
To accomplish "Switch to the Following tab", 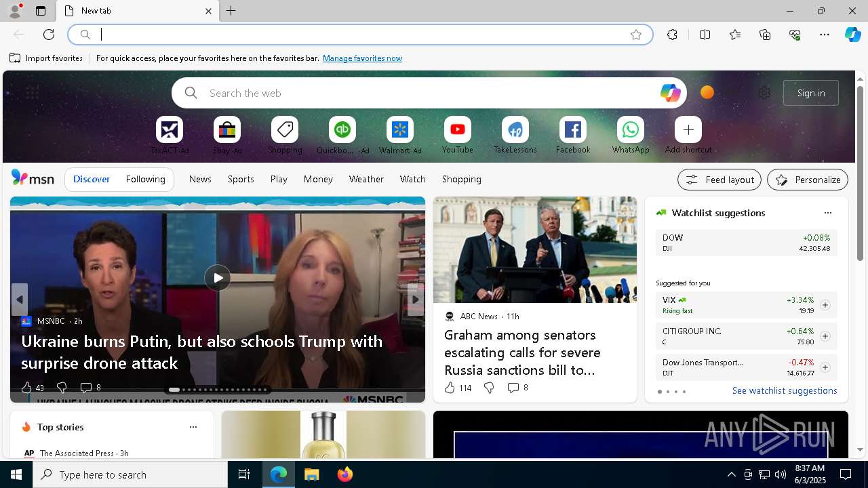I will [146, 179].
